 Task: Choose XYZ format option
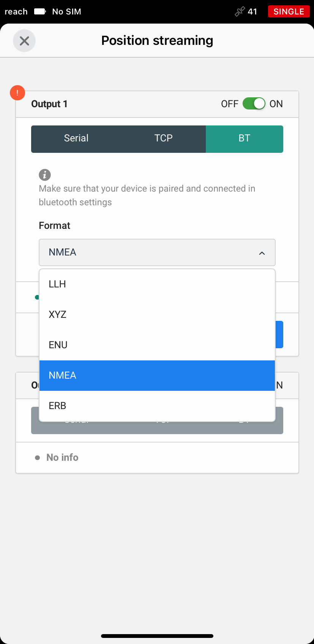point(157,315)
